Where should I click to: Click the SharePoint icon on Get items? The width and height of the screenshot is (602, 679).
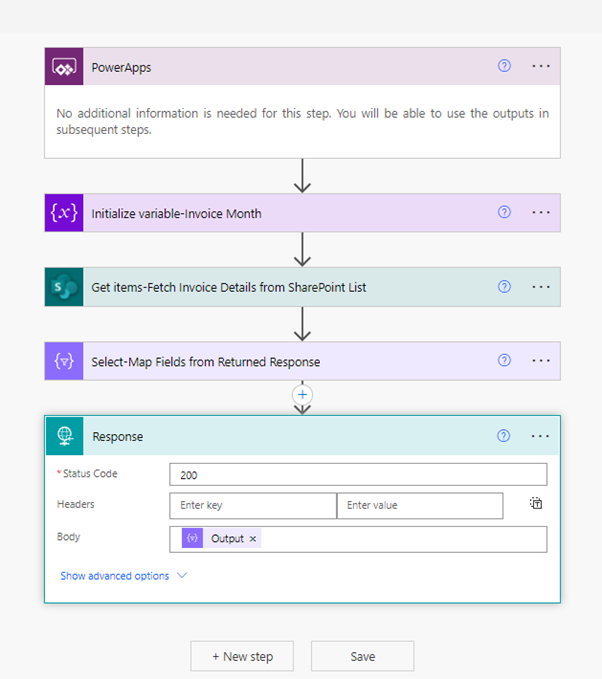coord(64,287)
